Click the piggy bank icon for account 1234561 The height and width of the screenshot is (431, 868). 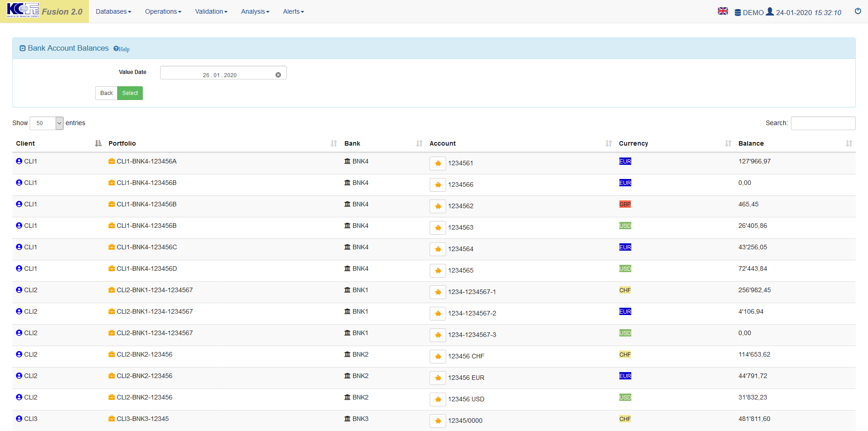tap(437, 163)
